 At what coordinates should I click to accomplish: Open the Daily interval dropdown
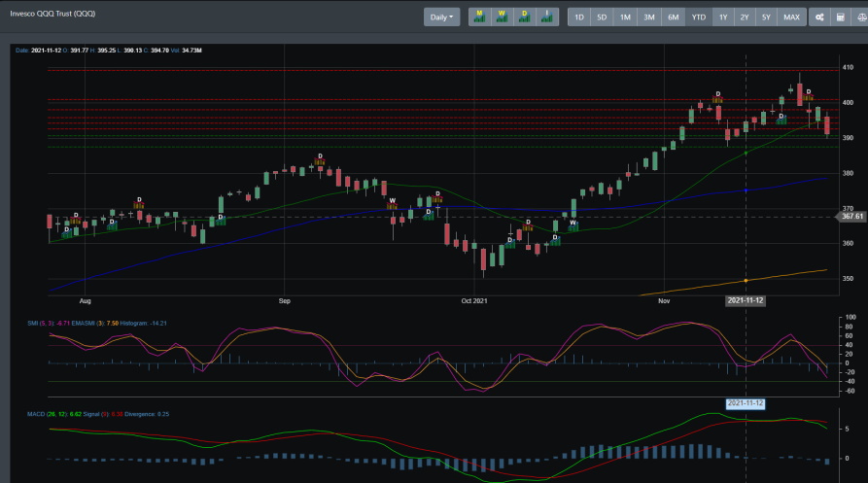click(x=441, y=17)
